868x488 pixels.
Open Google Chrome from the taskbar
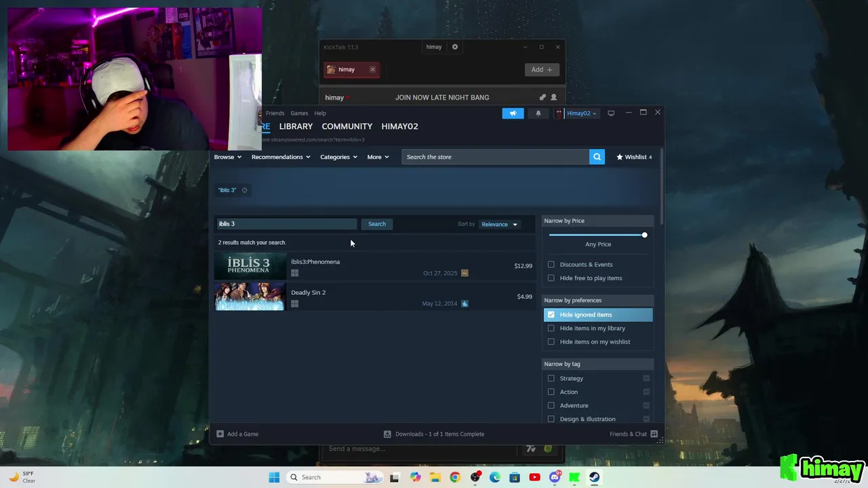(x=455, y=477)
